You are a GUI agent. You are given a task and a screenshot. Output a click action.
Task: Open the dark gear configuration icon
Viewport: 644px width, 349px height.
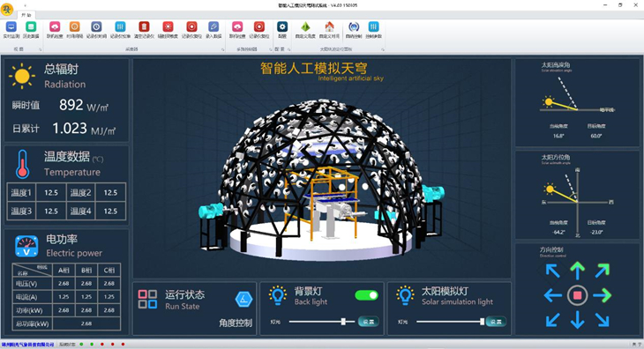point(282,27)
